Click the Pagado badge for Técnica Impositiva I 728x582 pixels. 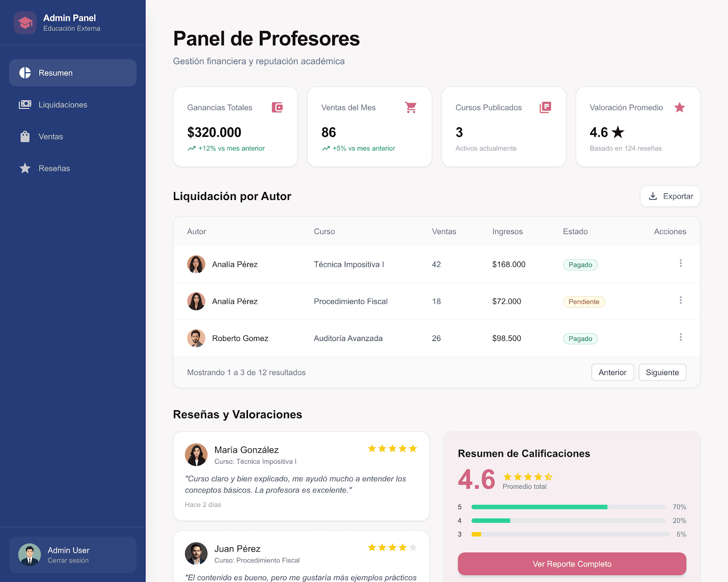(580, 265)
